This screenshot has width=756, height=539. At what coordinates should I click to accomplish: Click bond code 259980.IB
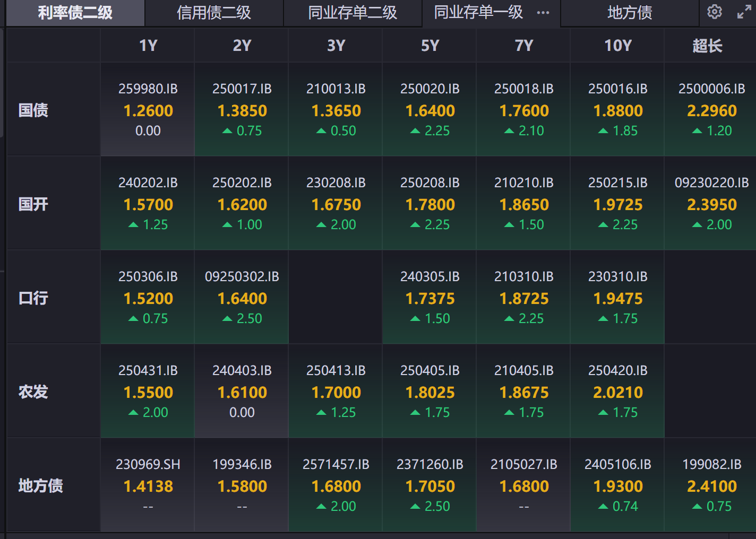[x=148, y=89]
